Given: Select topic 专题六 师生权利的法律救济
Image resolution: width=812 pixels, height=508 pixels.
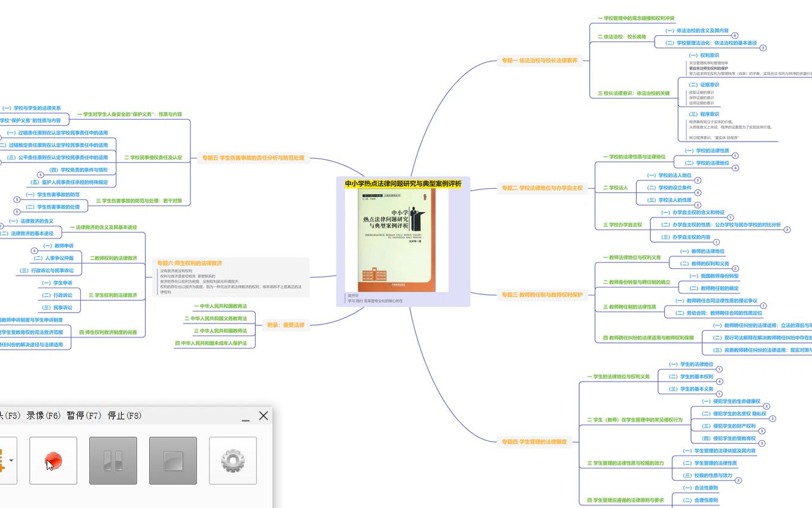Looking at the screenshot, I should 190,263.
